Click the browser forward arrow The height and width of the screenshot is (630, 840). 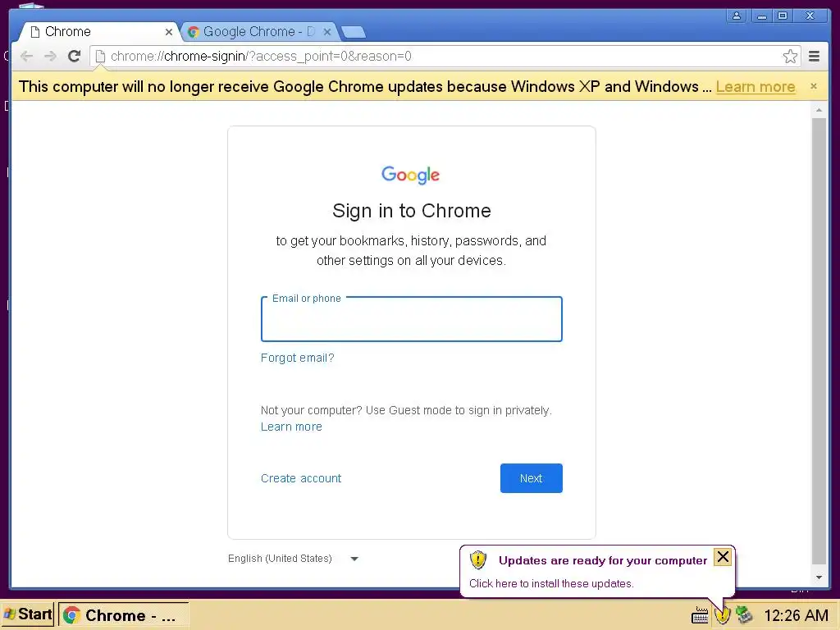[50, 56]
